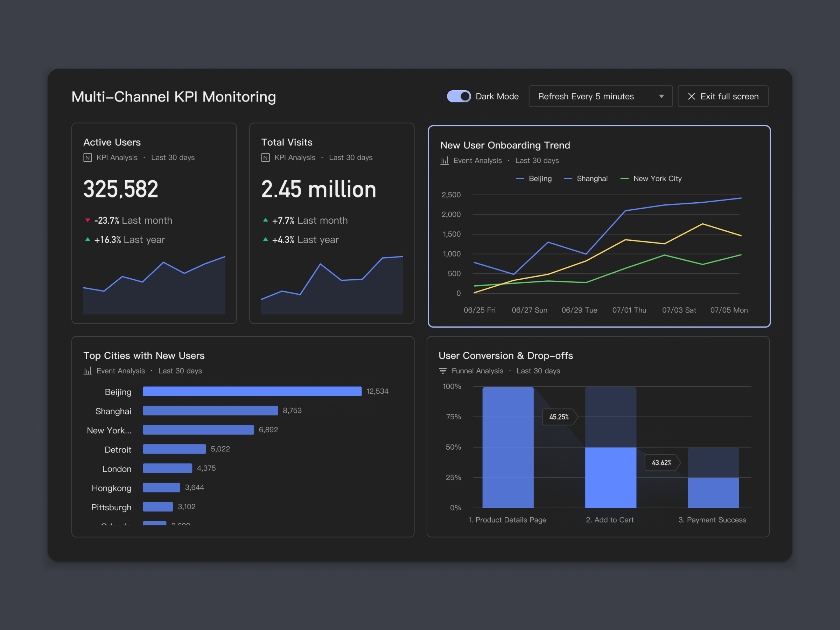Click the Funnel Analysis icon
Screen dimensions: 840x630
point(442,371)
